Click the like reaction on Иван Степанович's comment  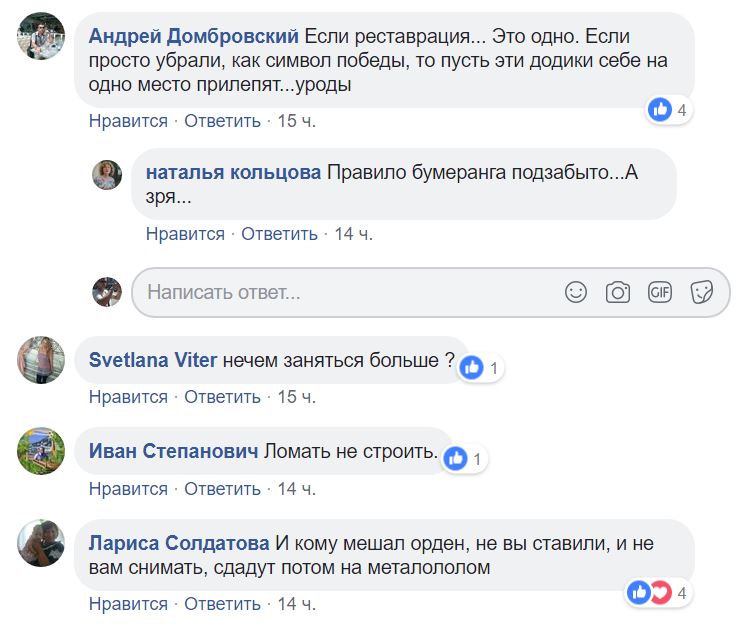tap(465, 459)
